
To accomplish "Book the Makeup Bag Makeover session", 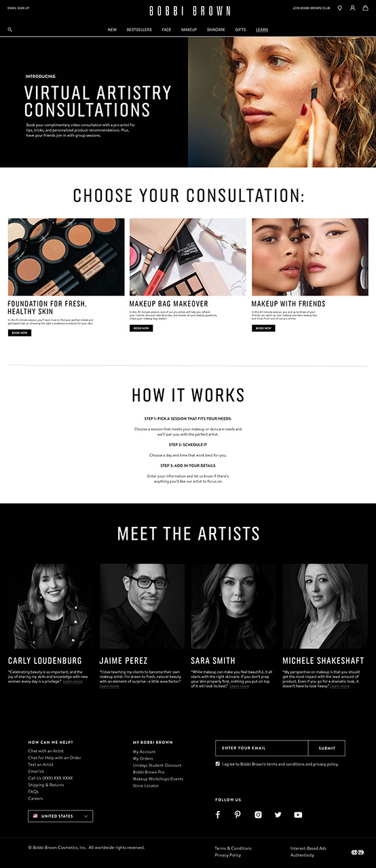I will [141, 328].
